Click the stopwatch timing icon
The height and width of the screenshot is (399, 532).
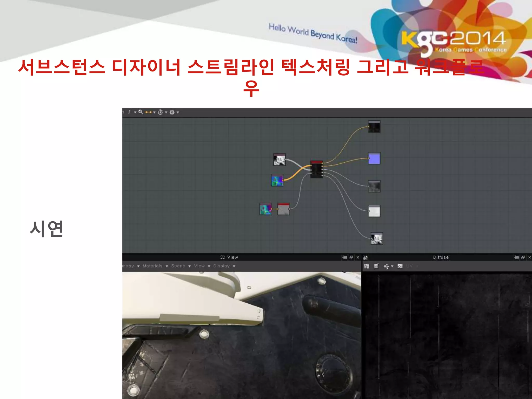point(160,112)
